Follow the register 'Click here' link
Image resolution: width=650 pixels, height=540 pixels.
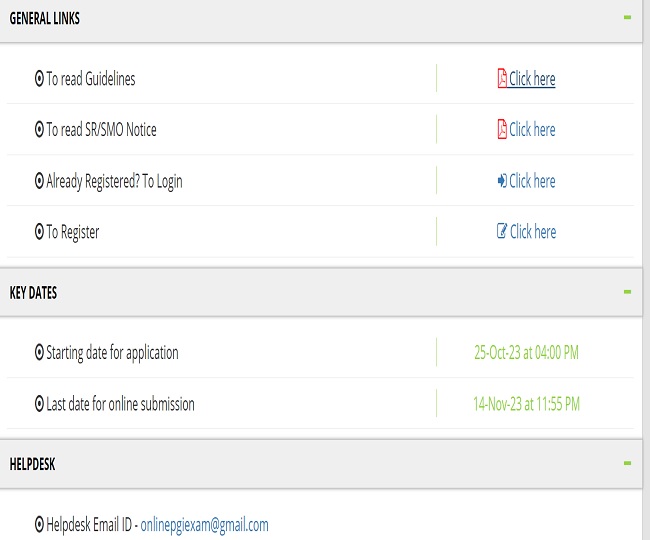(x=533, y=232)
